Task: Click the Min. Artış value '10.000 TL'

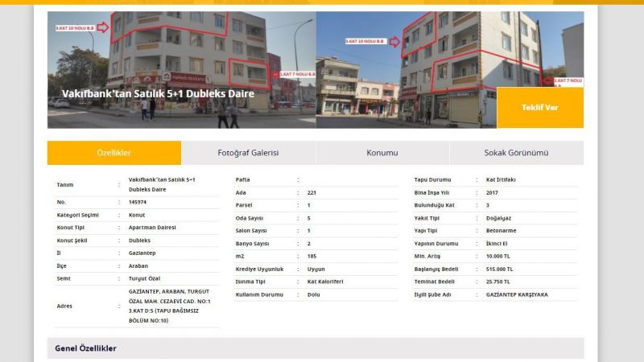Action: [x=497, y=256]
